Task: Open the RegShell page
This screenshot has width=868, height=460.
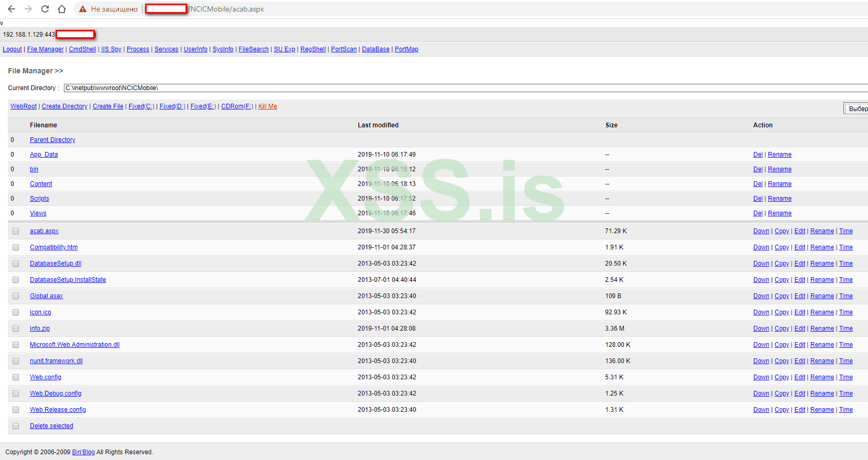Action: pos(313,49)
